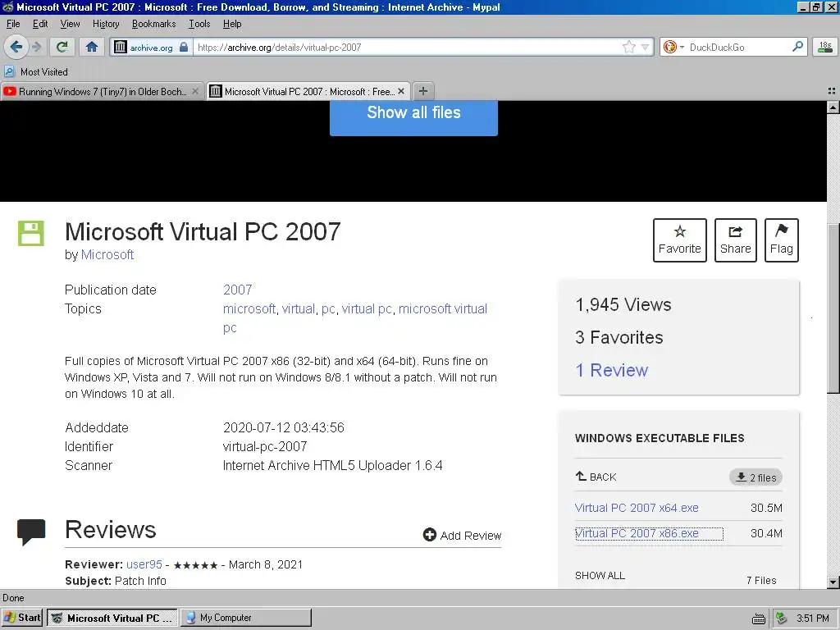Flag this item with Flag button
Image resolution: width=840 pixels, height=630 pixels.
781,240
